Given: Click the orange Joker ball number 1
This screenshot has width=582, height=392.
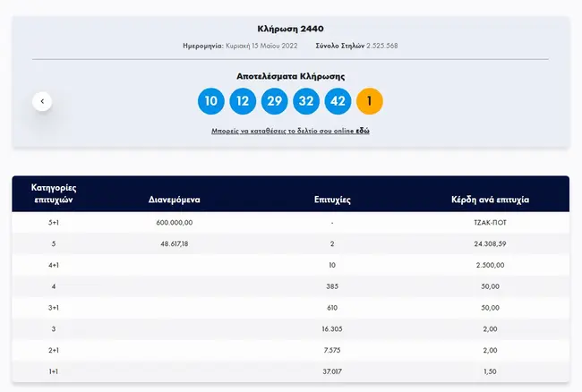Looking at the screenshot, I should click(369, 101).
